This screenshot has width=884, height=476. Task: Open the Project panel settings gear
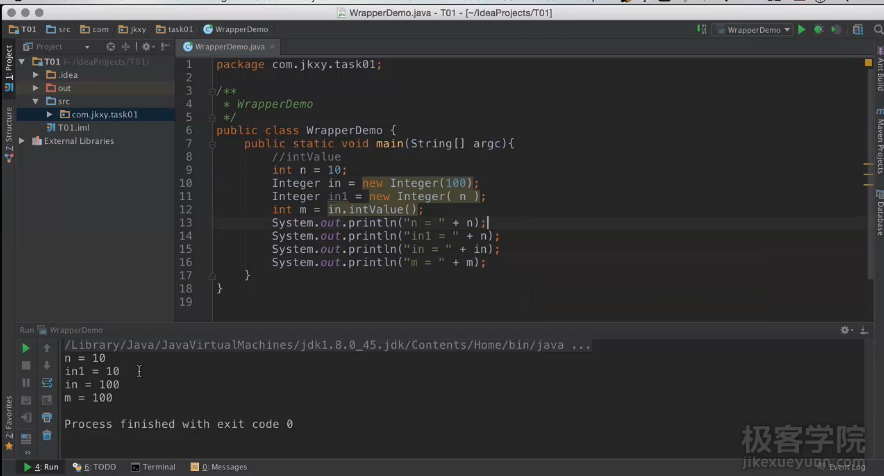tap(147, 47)
